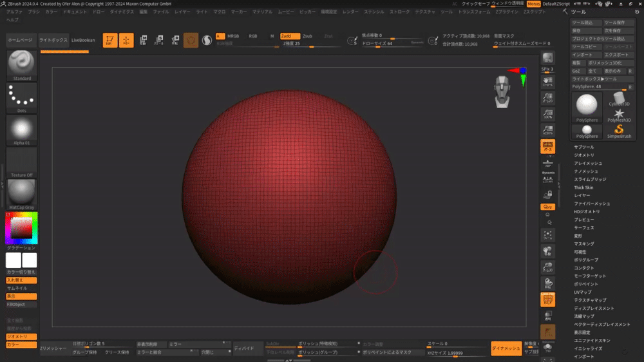Open the Standard brush thumbnail
The image size is (644, 362).
coord(22,65)
